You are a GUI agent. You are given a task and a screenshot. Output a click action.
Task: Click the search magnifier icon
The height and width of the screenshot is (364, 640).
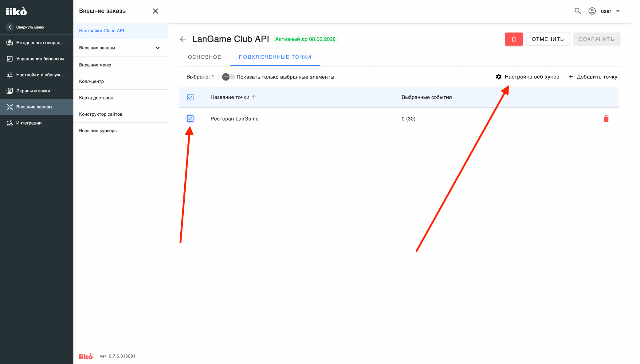[578, 11]
